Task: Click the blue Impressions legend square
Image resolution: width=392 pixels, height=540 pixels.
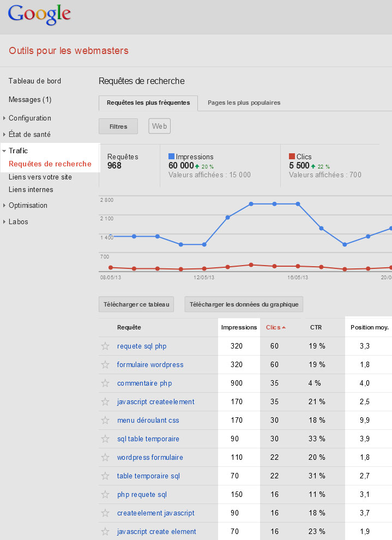Action: [x=171, y=157]
